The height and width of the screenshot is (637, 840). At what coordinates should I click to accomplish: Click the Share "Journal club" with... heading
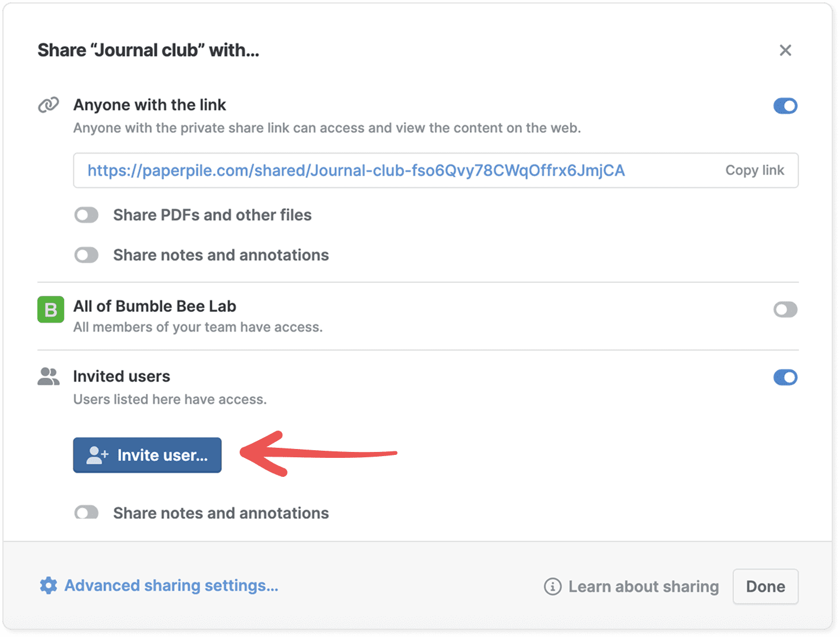(x=148, y=50)
